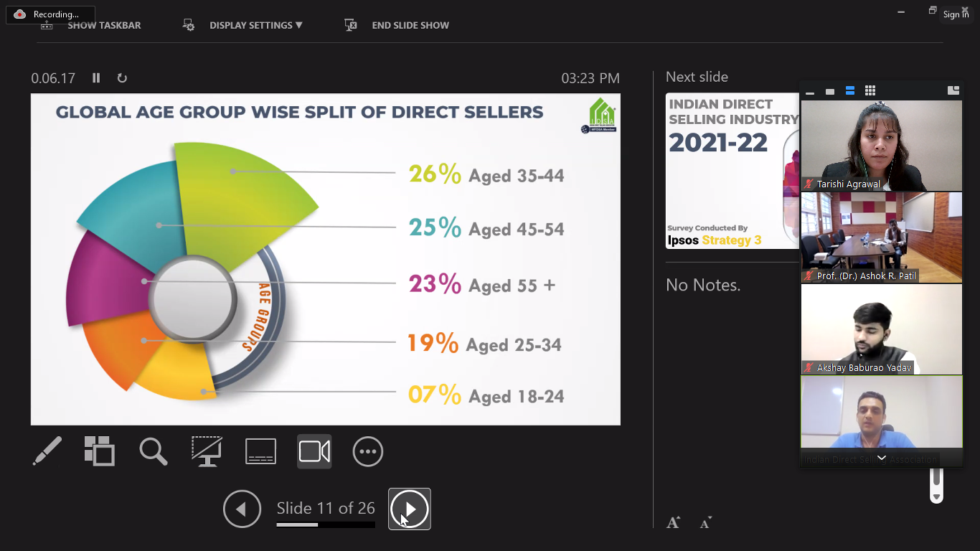The width and height of the screenshot is (980, 551).
Task: Make the notes text larger
Action: click(x=673, y=523)
